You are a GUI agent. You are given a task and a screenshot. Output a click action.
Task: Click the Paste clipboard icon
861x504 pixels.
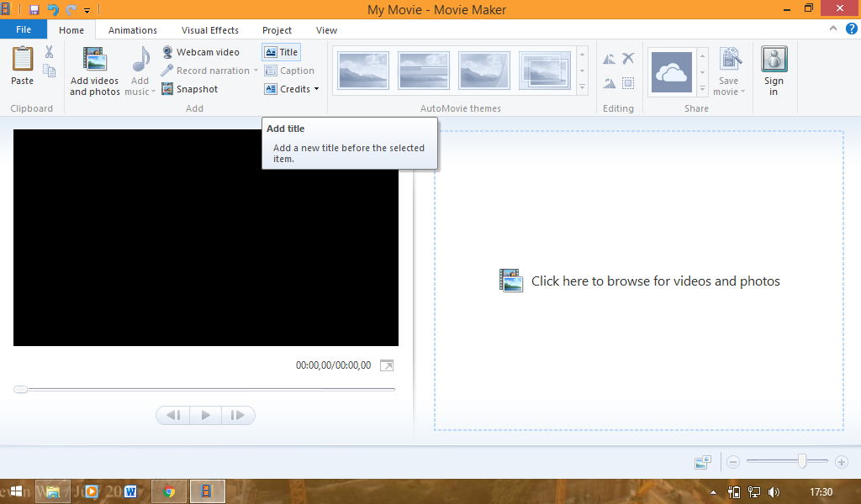(23, 59)
